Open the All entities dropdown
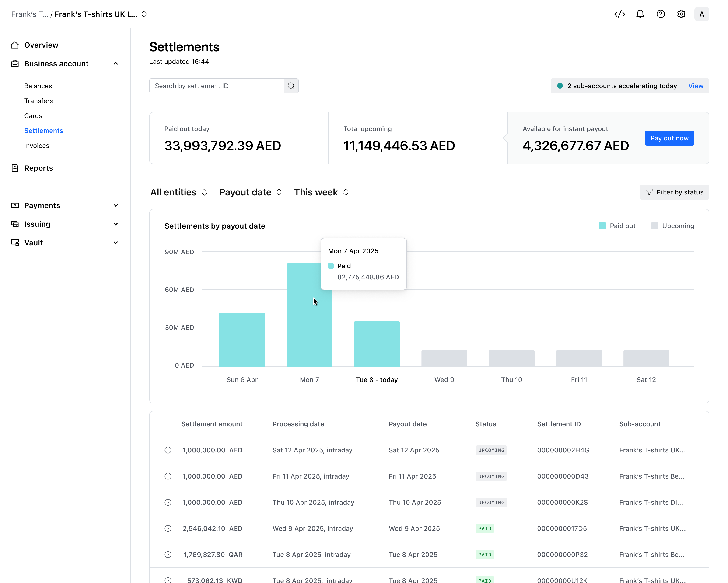 179,192
